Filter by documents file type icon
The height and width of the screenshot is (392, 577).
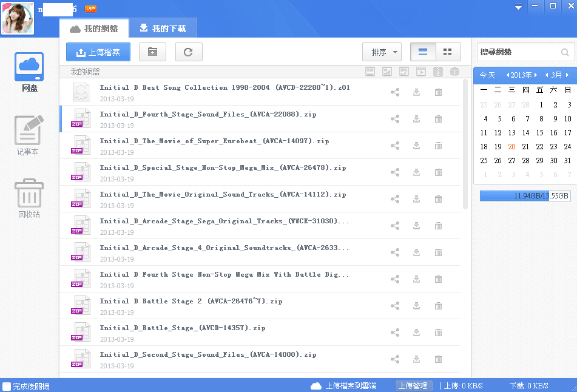(x=370, y=72)
